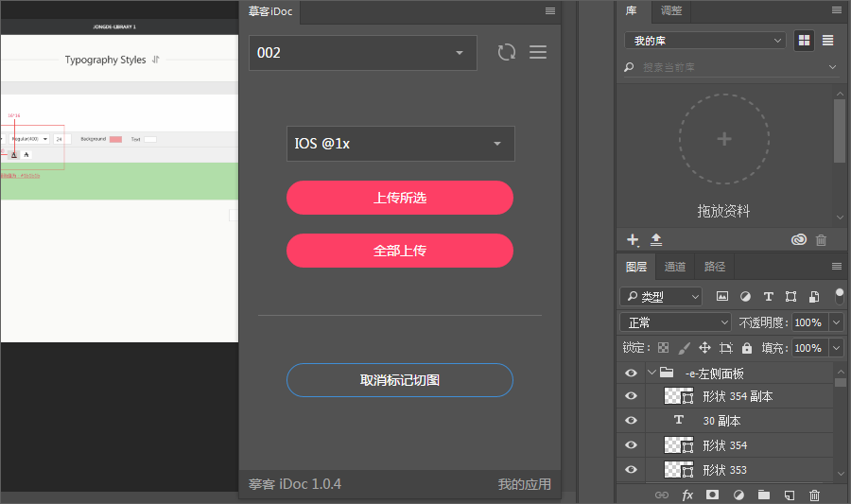
Task: Hide the -e-左侧面板 group
Action: 631,373
